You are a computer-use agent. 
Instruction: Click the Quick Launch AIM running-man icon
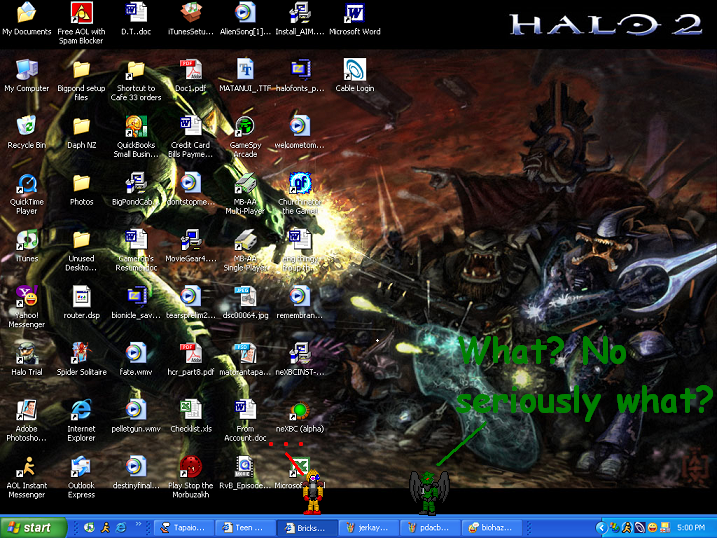coord(106,527)
